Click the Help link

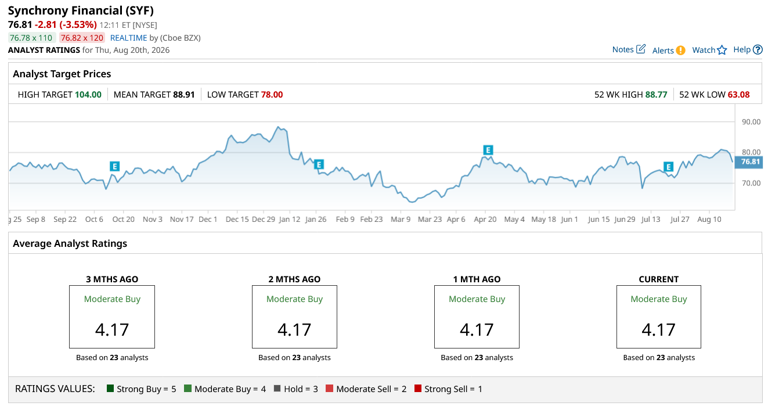point(742,49)
